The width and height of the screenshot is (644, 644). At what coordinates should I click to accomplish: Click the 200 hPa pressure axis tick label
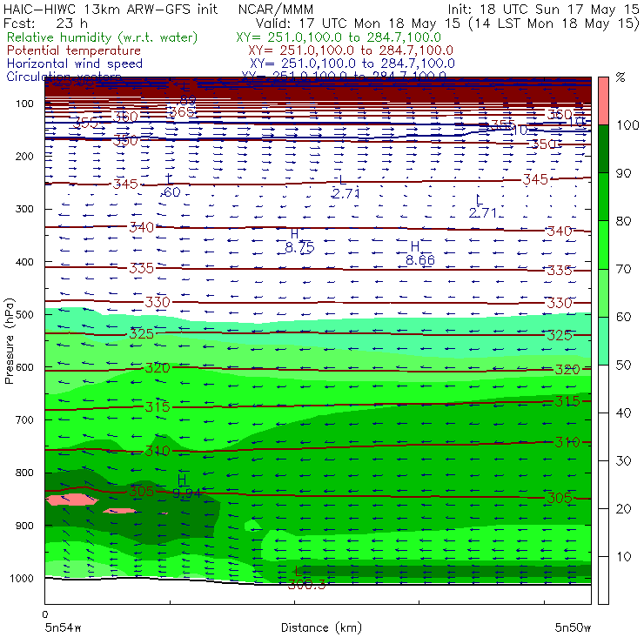(x=24, y=156)
